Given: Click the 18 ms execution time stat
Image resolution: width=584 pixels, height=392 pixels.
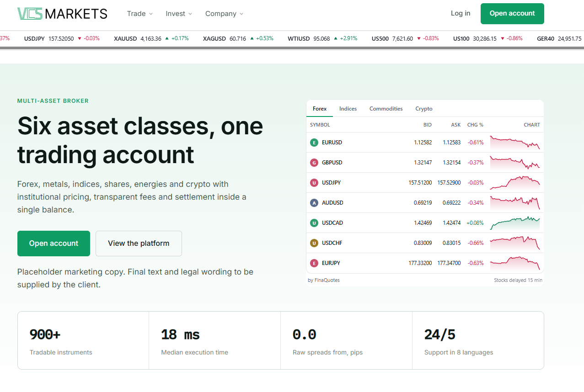Looking at the screenshot, I should point(215,341).
